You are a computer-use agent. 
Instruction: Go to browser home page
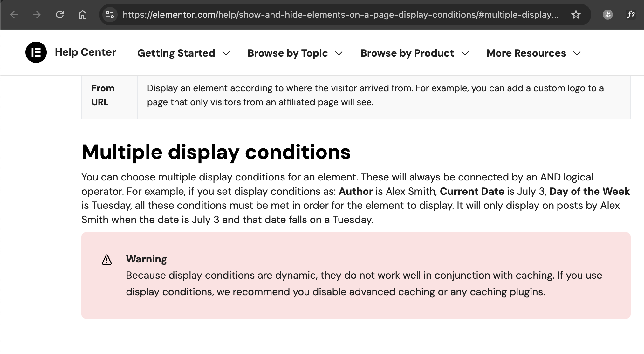click(x=83, y=15)
